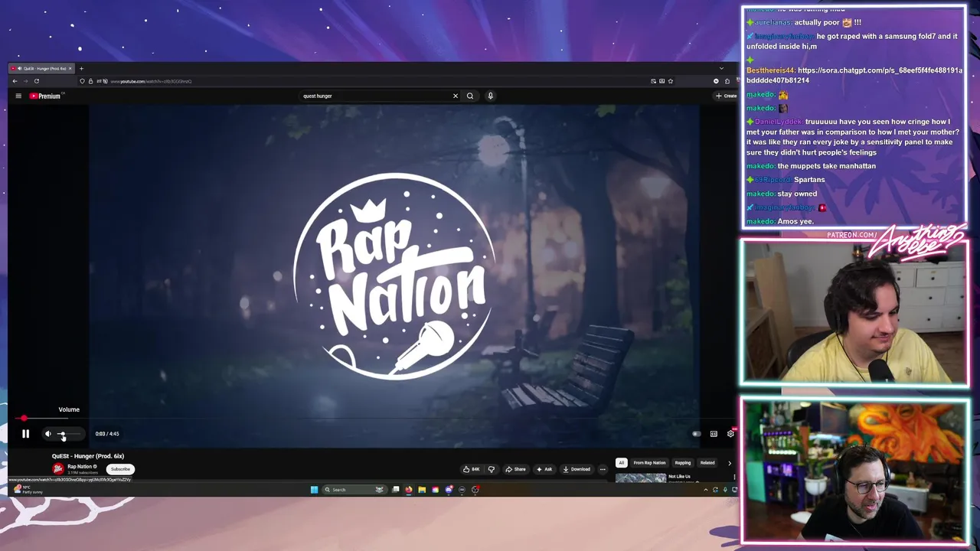Toggle the autoplay switch in the player
Image resolution: width=980 pixels, height=551 pixels.
pyautogui.click(x=696, y=434)
